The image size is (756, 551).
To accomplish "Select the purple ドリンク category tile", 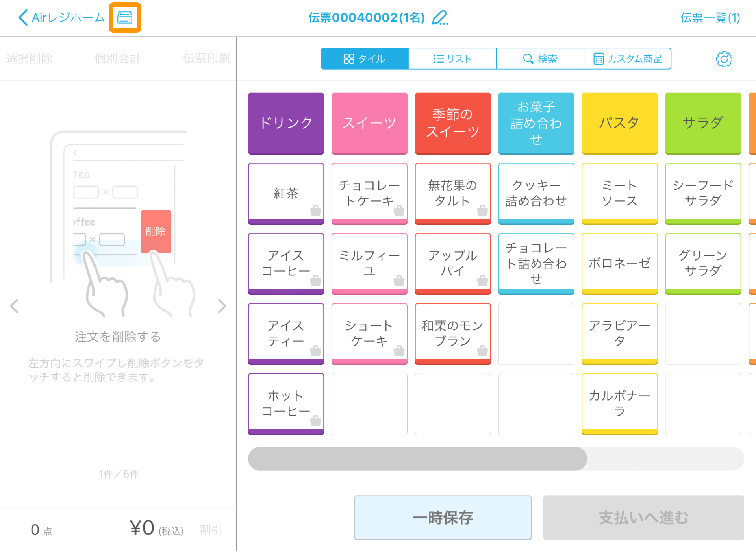I will (286, 123).
